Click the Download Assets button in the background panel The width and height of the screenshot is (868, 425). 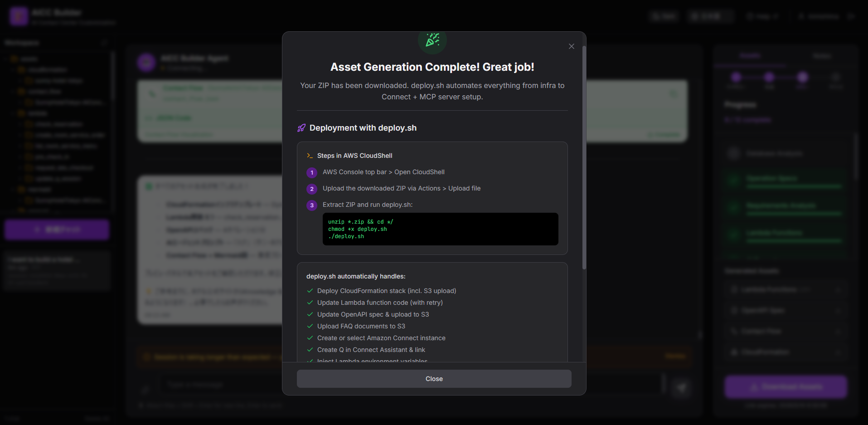tap(786, 387)
